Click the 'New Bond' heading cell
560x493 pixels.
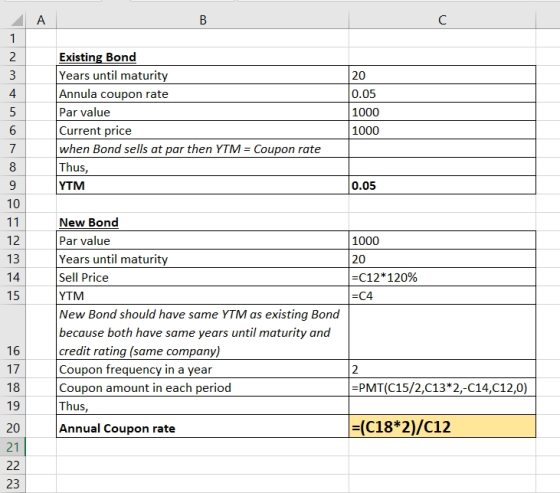click(x=202, y=222)
